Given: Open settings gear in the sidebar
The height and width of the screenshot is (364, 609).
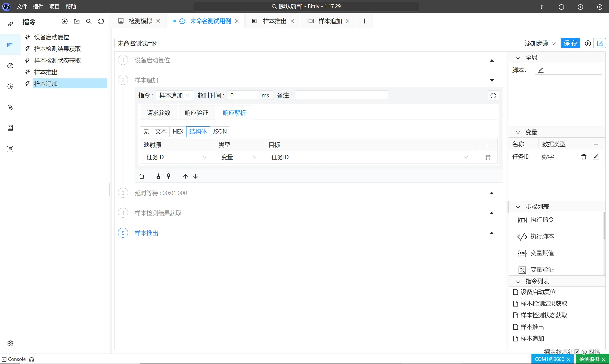Looking at the screenshot, I should pos(10,343).
